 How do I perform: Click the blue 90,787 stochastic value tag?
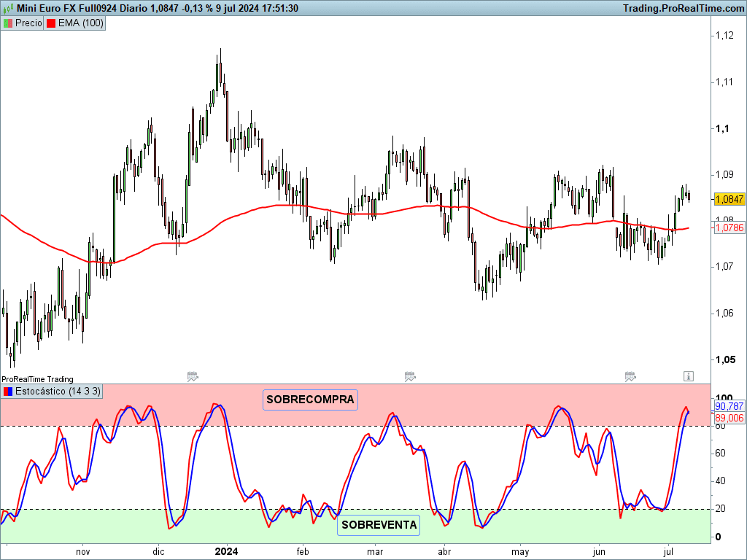[x=729, y=406]
